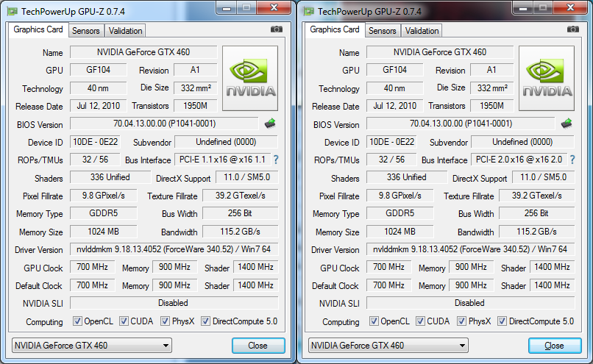
Task: Click the Bus Interface question mark in left window
Action: pyautogui.click(x=276, y=160)
